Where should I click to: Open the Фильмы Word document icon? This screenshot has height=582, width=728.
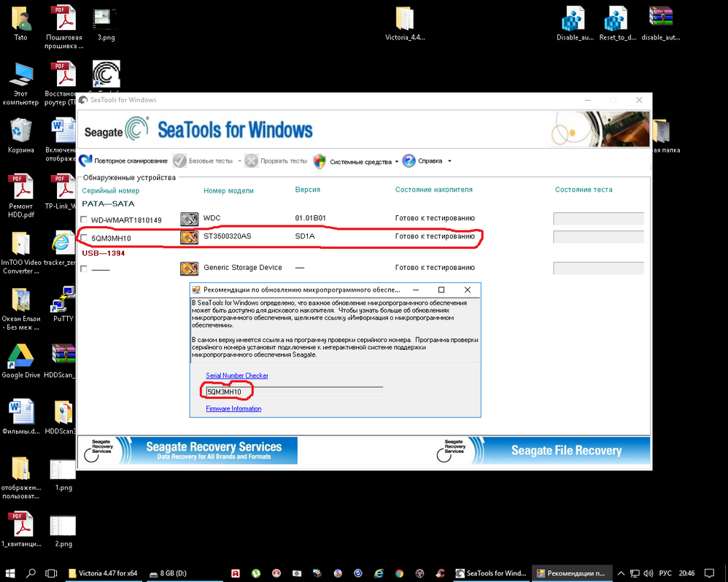pos(20,416)
